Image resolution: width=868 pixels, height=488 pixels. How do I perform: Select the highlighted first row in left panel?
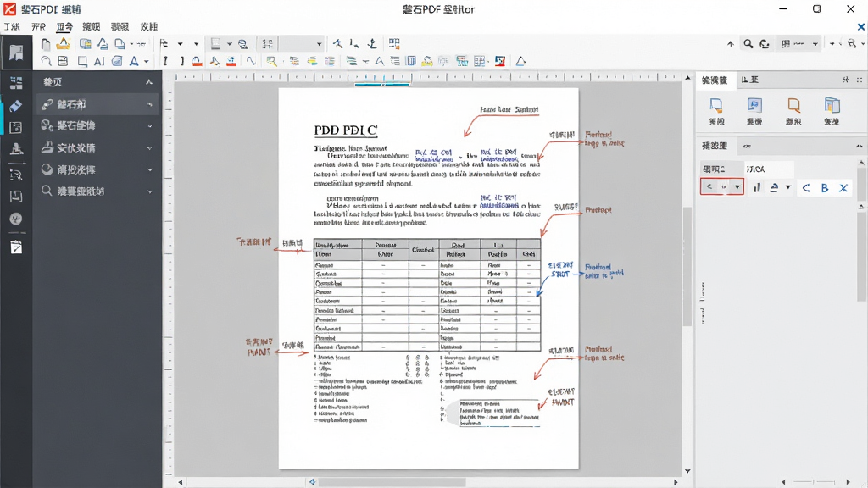coord(97,104)
